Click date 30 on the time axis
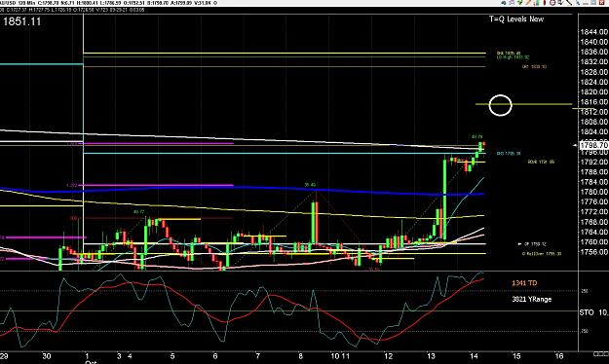Image resolution: width=609 pixels, height=364 pixels. point(46,356)
